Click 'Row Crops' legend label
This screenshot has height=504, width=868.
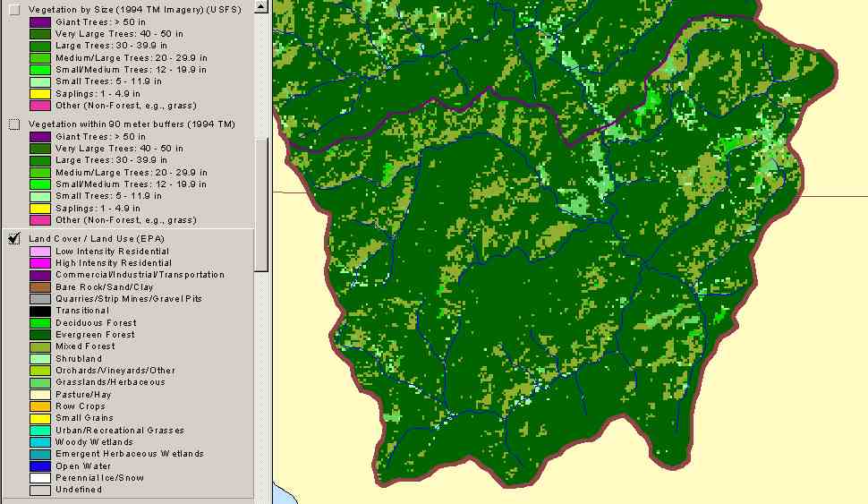coord(81,406)
